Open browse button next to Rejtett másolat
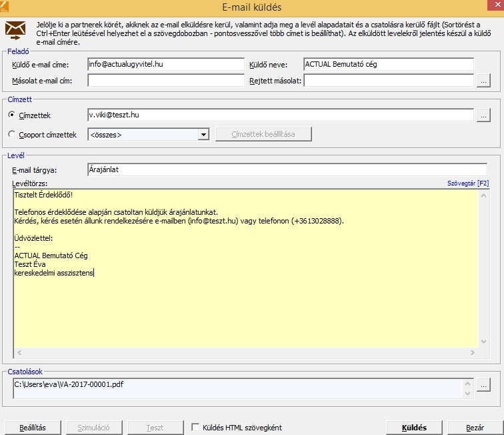This screenshot has height=435, width=504. [x=484, y=81]
